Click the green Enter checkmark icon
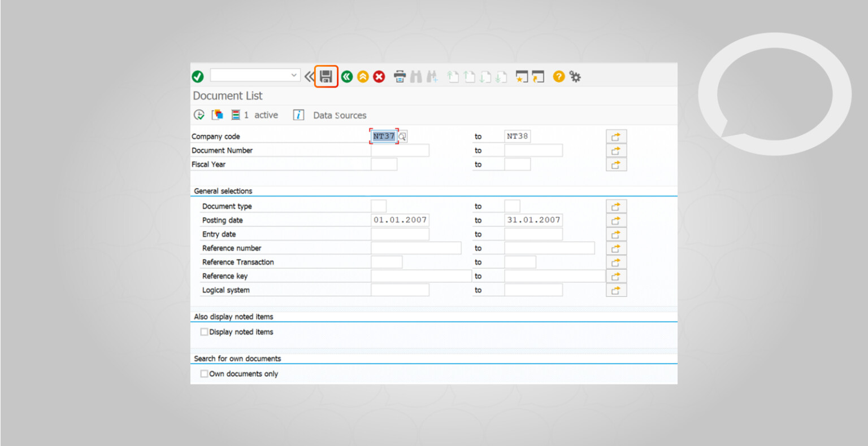The image size is (868, 446). coord(198,77)
